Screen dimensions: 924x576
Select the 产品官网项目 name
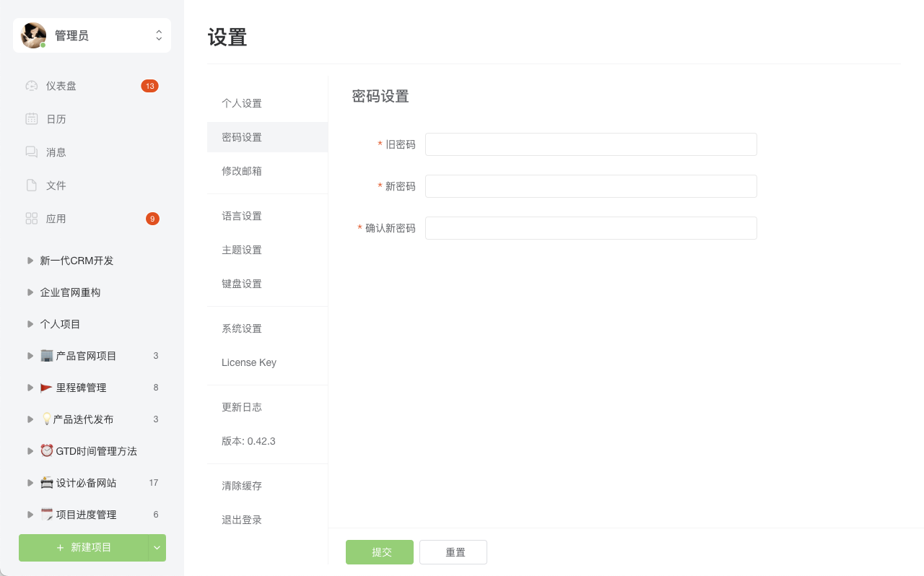pyautogui.click(x=87, y=356)
